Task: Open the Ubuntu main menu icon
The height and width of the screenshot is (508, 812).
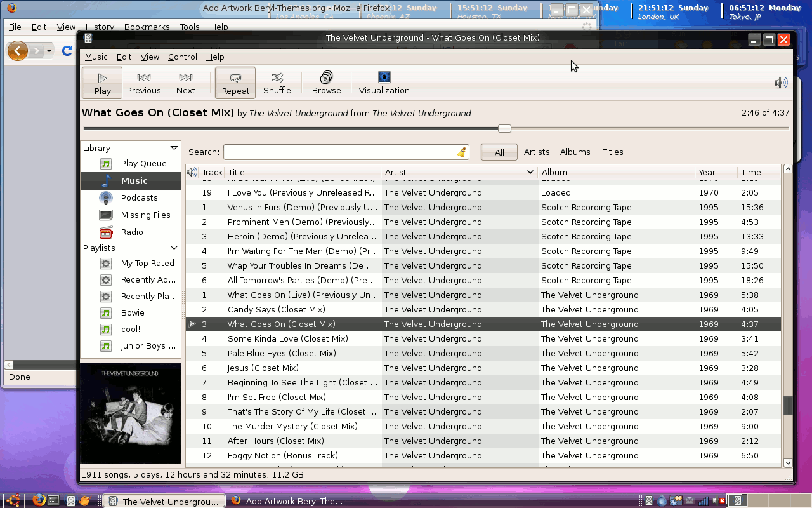Action: click(x=13, y=500)
